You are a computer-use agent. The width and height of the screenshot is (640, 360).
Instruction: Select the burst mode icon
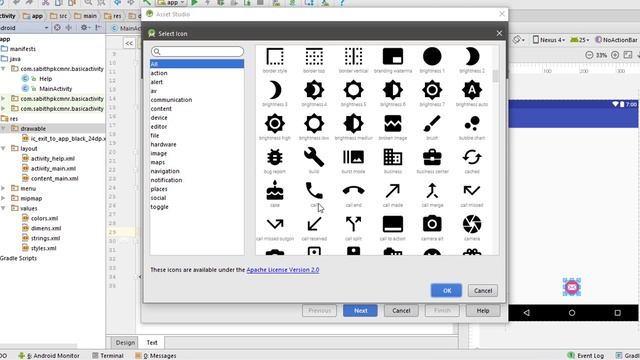353,157
